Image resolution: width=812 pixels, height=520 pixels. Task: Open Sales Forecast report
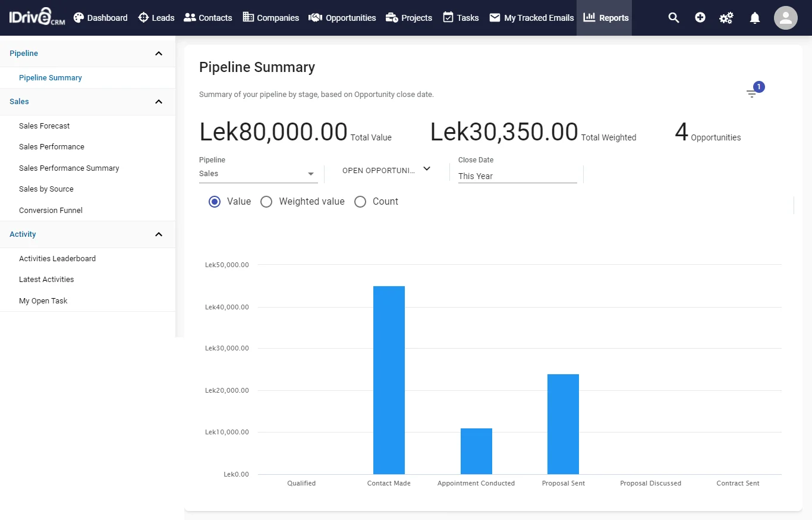(x=45, y=126)
